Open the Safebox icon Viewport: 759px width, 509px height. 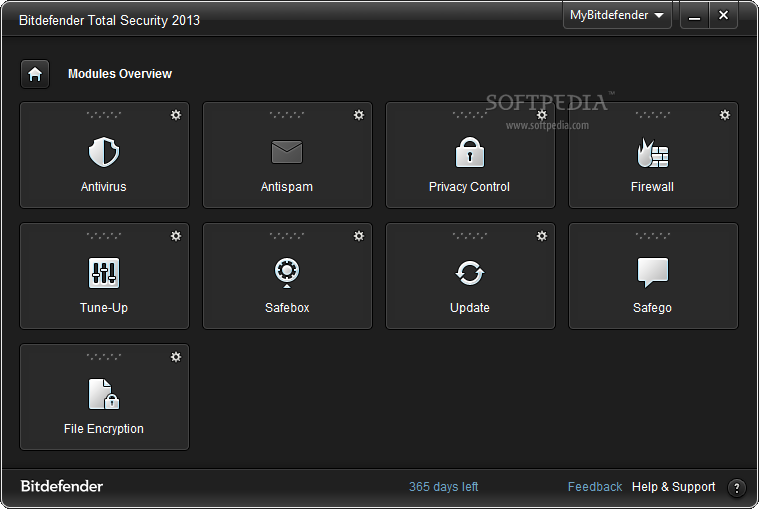[x=287, y=273]
